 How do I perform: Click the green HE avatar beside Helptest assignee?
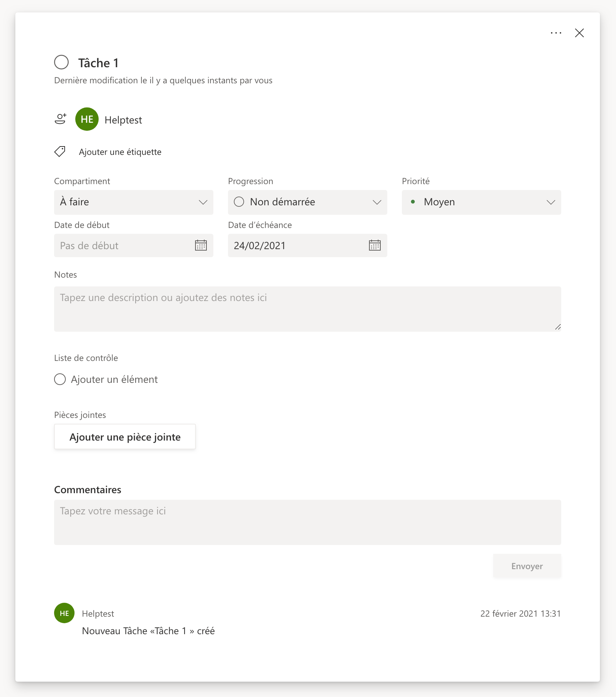point(87,119)
